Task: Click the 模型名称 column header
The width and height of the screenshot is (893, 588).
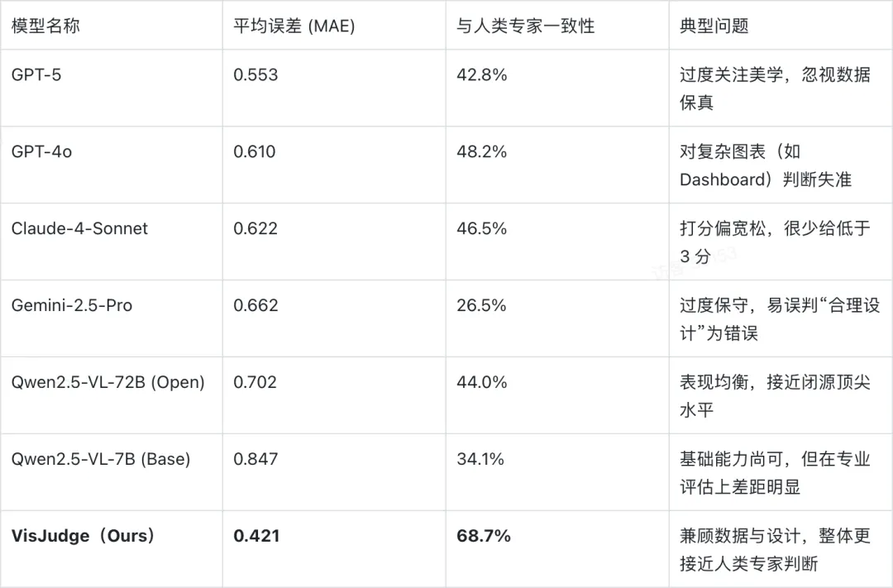Action: (x=45, y=26)
